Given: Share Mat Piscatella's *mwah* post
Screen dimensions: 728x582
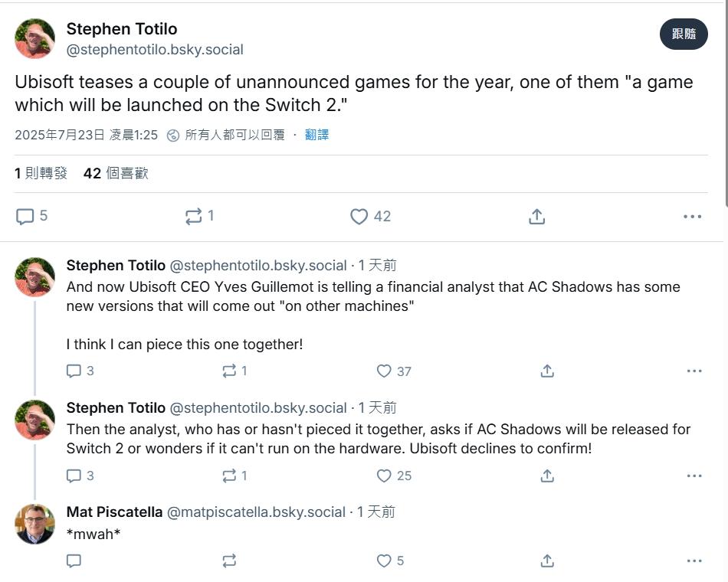Looking at the screenshot, I should (x=547, y=561).
